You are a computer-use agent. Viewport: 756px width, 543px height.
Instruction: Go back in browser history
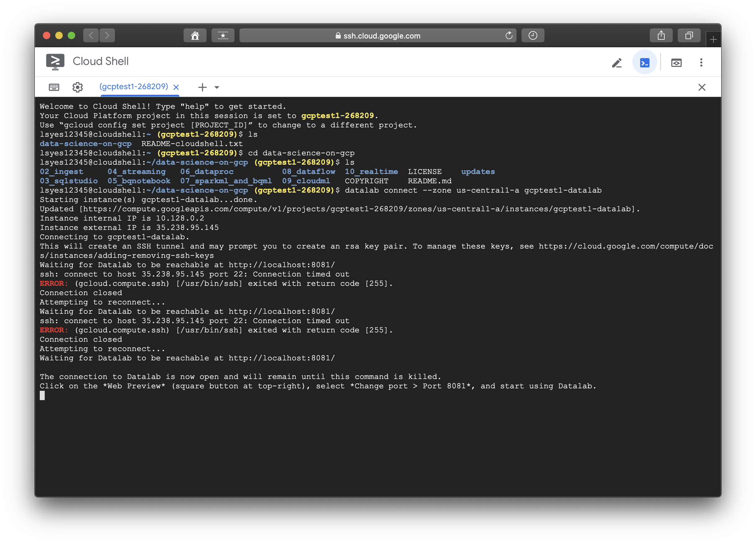coord(91,35)
